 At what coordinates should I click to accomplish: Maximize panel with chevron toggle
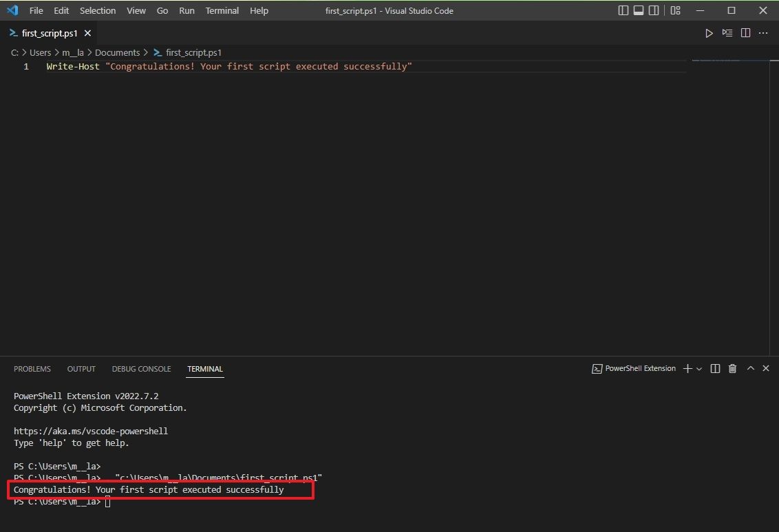[750, 368]
